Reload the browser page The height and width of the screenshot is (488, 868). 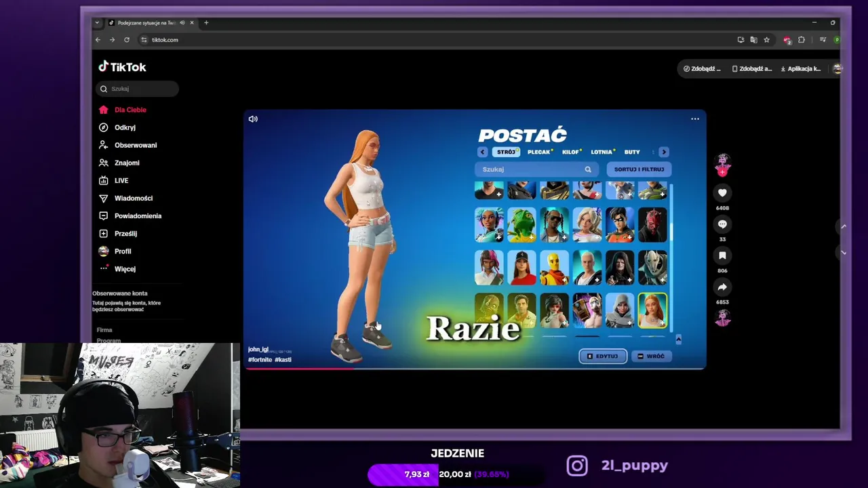(x=127, y=40)
